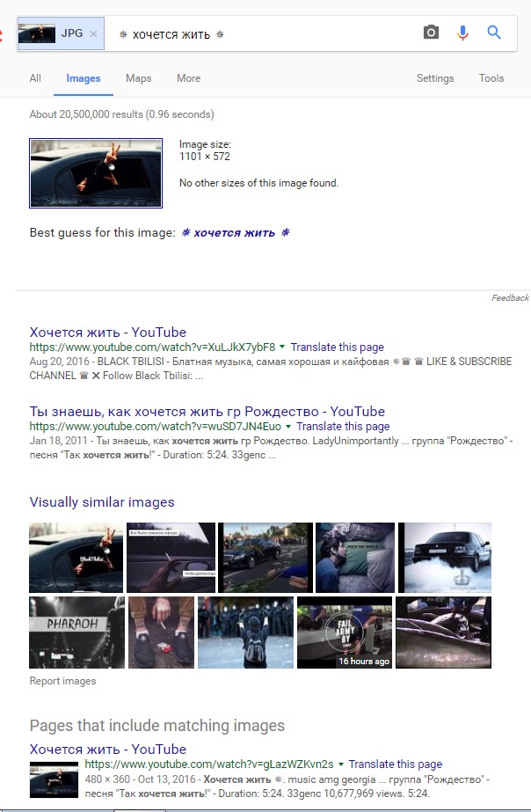Remove the uploaded JPG chip with its X
The height and width of the screenshot is (812, 531).
click(x=93, y=33)
